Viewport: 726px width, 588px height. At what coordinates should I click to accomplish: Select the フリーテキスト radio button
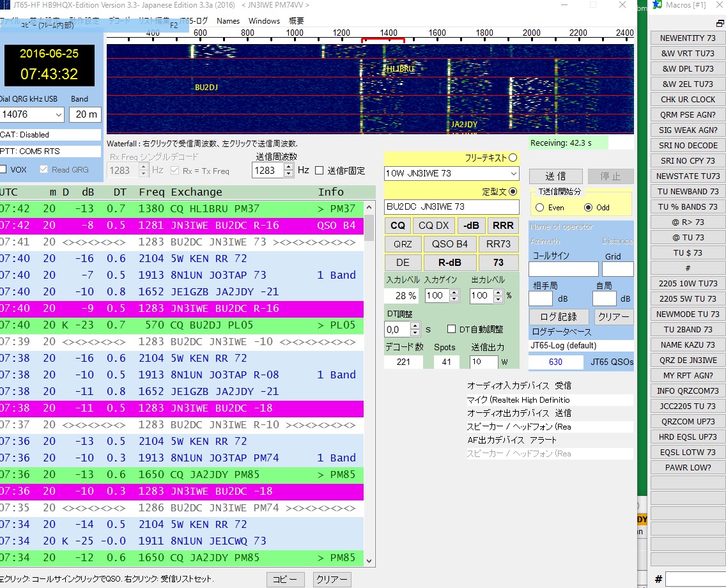[513, 157]
